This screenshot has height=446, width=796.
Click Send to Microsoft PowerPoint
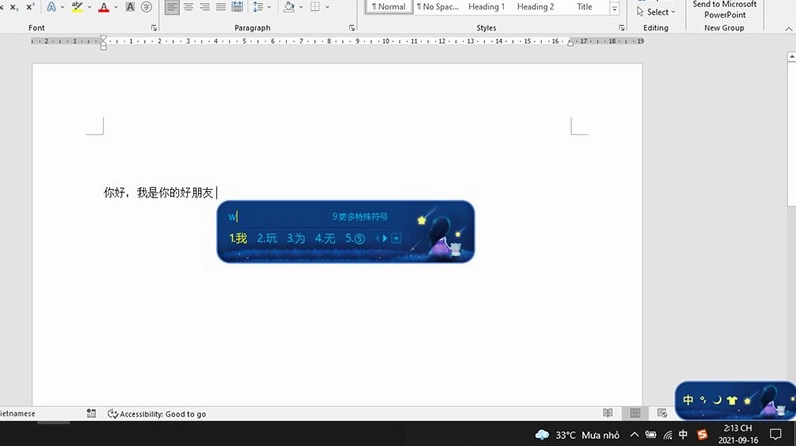(724, 9)
